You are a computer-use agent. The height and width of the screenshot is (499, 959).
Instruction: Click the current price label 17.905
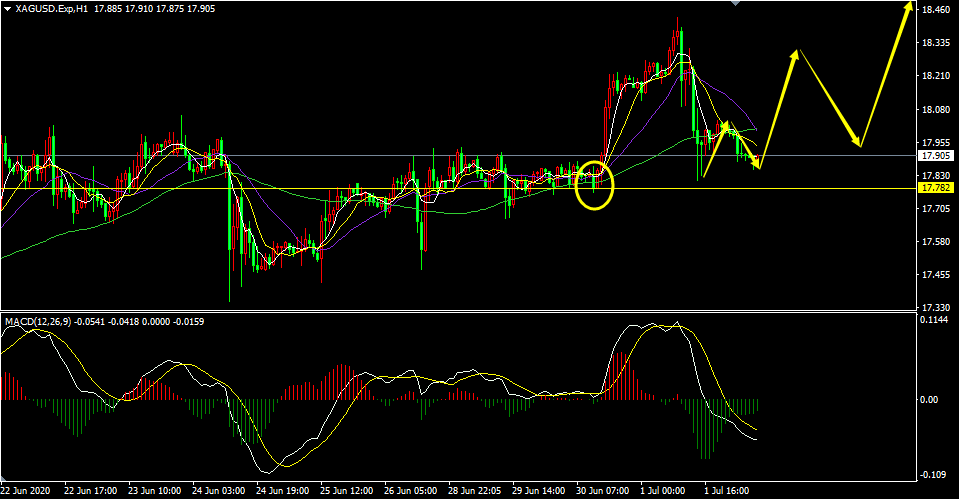936,156
